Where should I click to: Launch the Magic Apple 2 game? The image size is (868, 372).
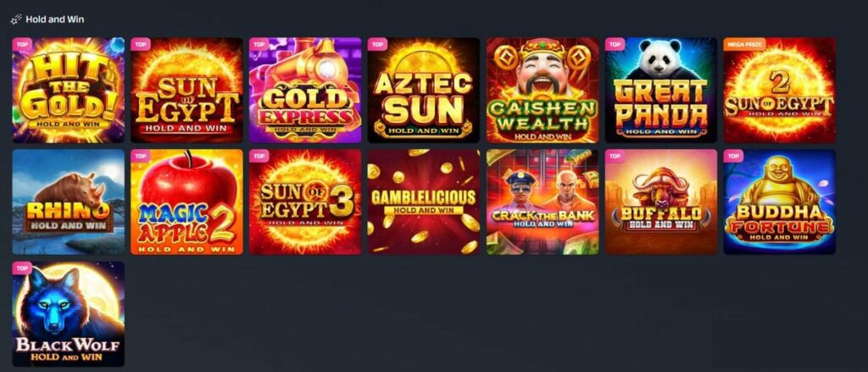[187, 202]
